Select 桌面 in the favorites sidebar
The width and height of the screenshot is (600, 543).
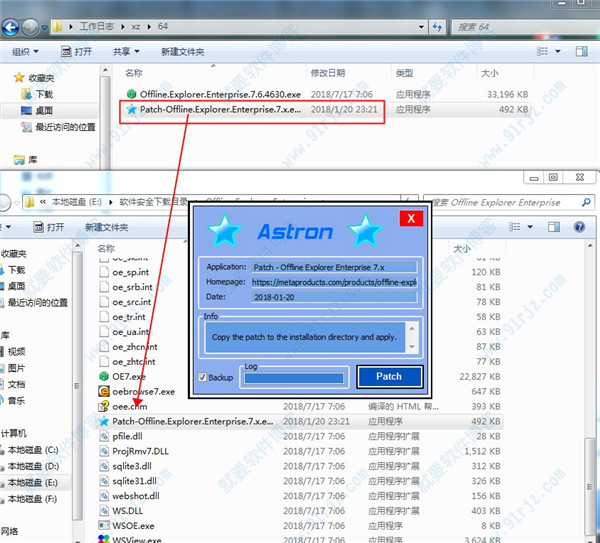click(x=44, y=110)
